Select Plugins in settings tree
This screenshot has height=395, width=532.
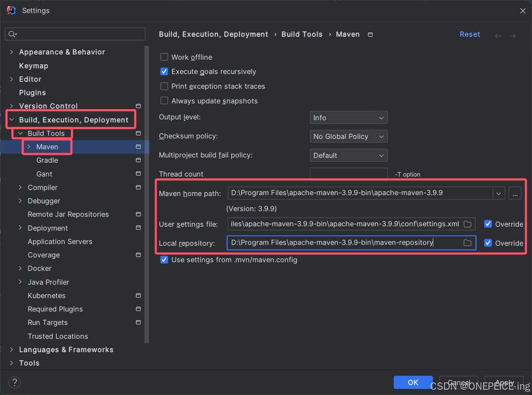pos(32,93)
